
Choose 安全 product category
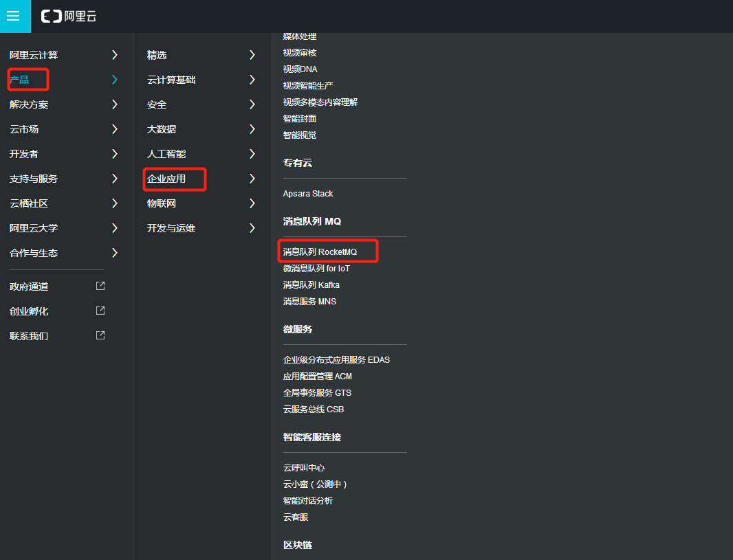tap(157, 104)
